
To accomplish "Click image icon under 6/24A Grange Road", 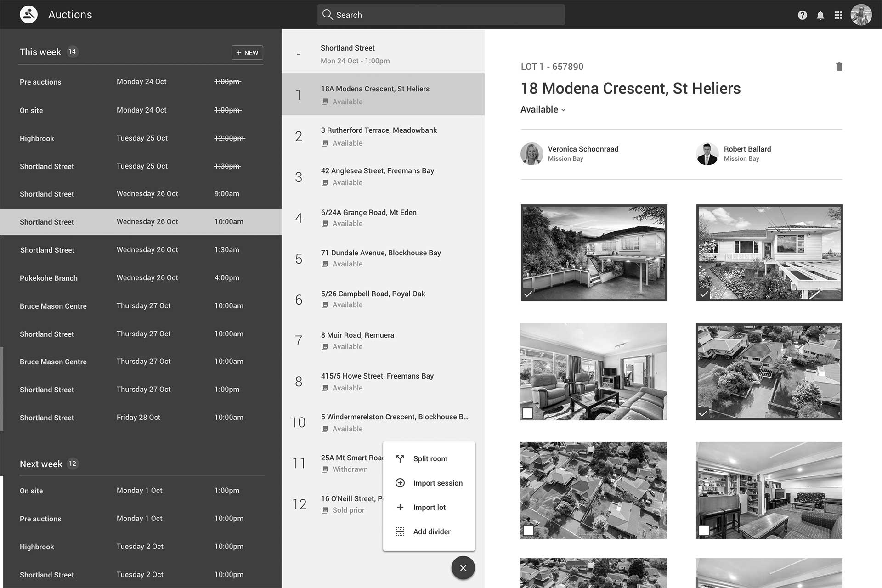I will pyautogui.click(x=325, y=224).
